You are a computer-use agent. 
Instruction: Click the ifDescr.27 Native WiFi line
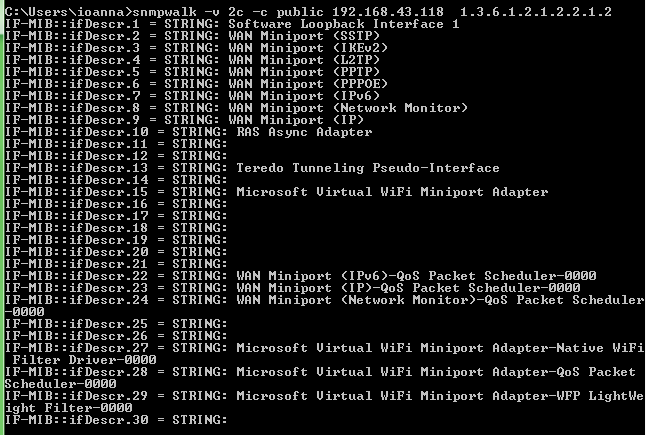324,354
